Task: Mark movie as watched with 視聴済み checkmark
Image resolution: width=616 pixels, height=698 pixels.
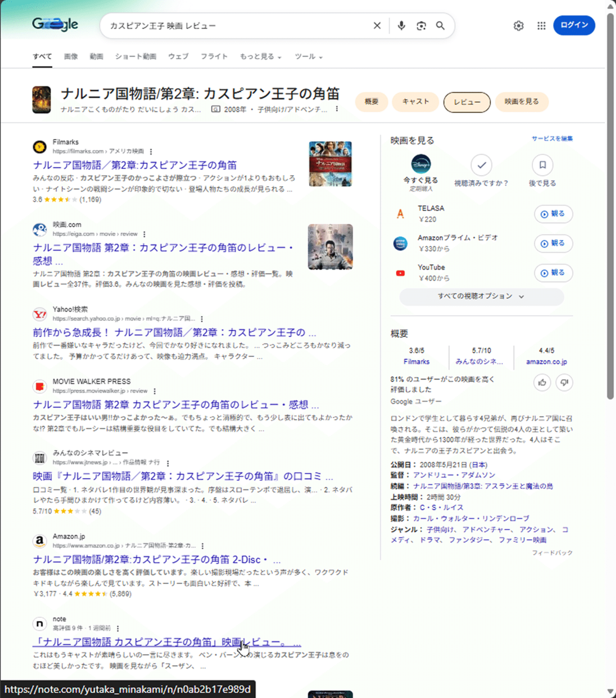Action: coord(482,165)
